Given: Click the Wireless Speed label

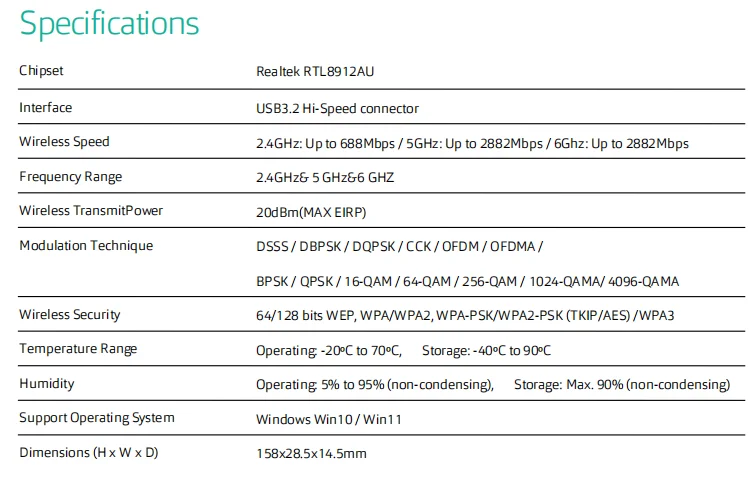Looking at the screenshot, I should pos(64,142).
